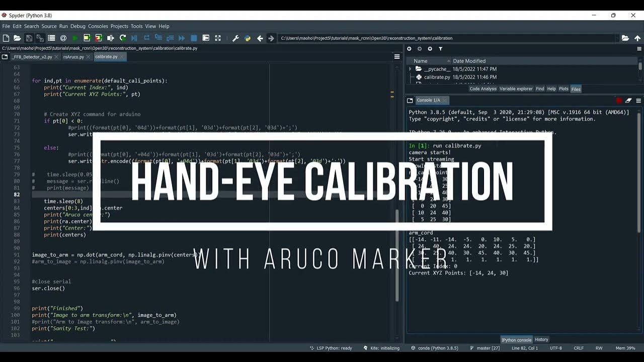Switch to the rsAruco.py editor tab
Viewport: 644px width, 362px height.
tap(73, 57)
